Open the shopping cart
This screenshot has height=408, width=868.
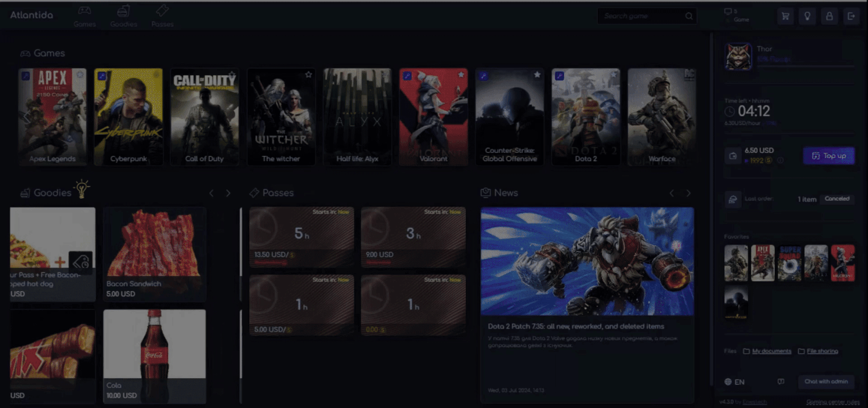click(785, 16)
